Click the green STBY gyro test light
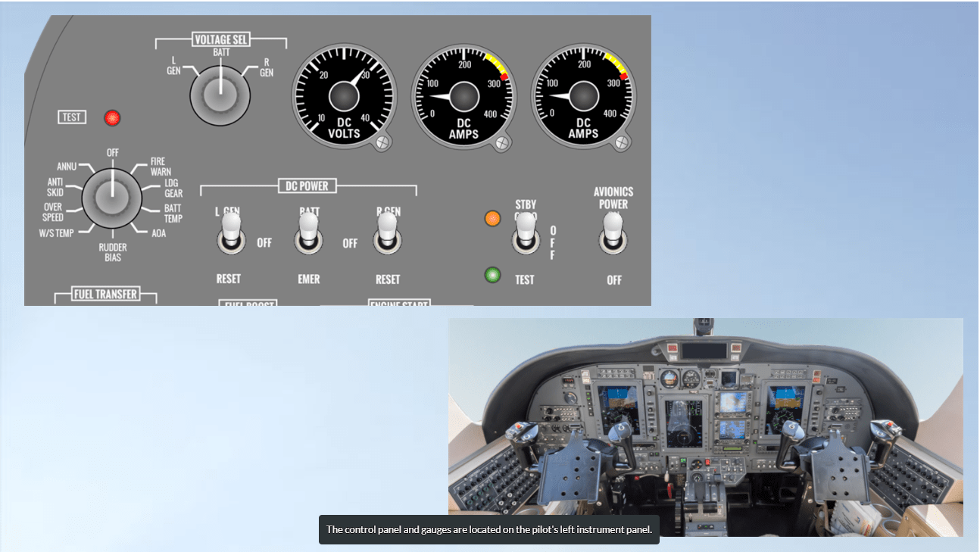The image size is (980, 552). [x=493, y=274]
